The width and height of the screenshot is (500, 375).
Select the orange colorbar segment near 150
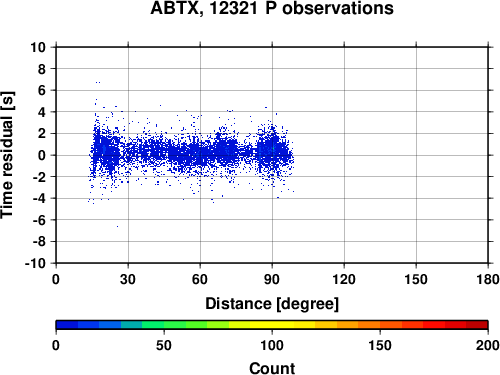click(380, 325)
